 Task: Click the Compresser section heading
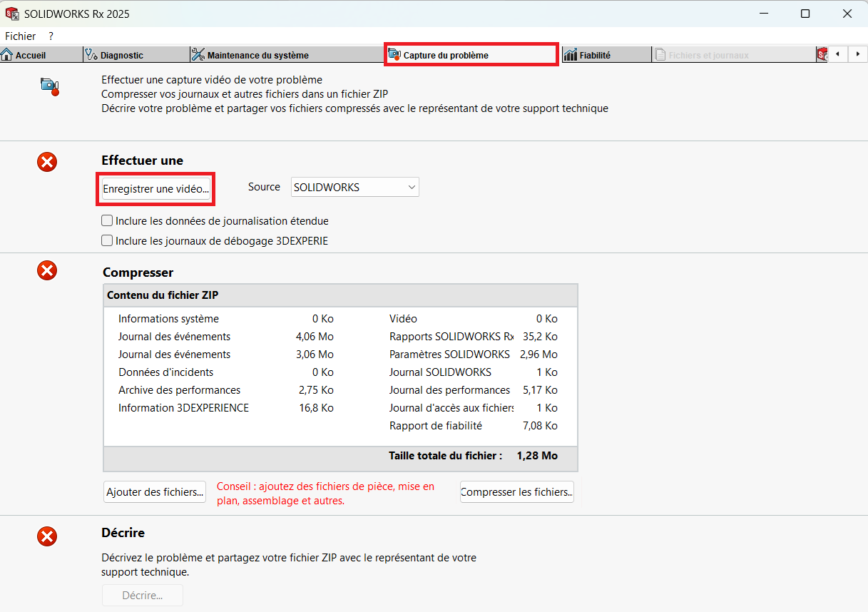(138, 272)
